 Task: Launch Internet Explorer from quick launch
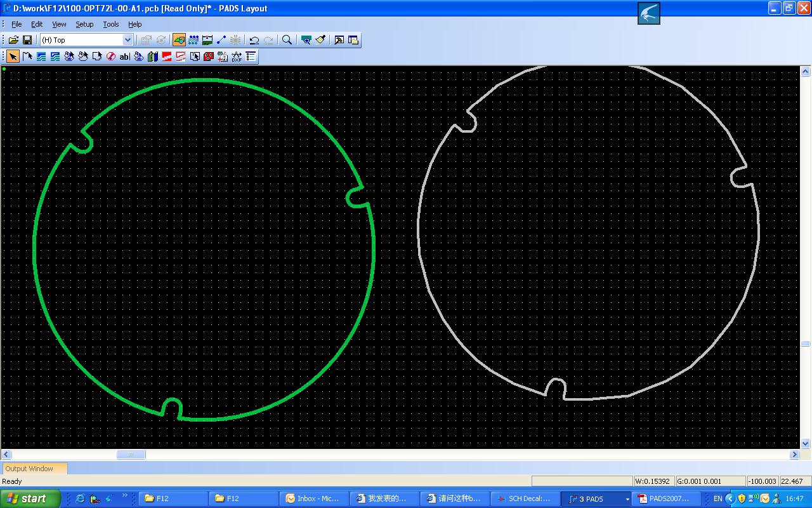pyautogui.click(x=80, y=498)
